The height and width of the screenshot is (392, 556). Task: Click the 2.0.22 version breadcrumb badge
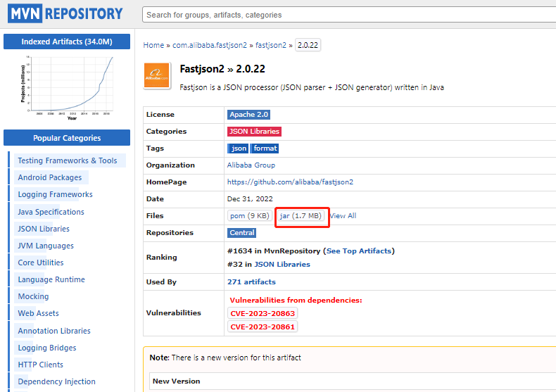tap(308, 45)
